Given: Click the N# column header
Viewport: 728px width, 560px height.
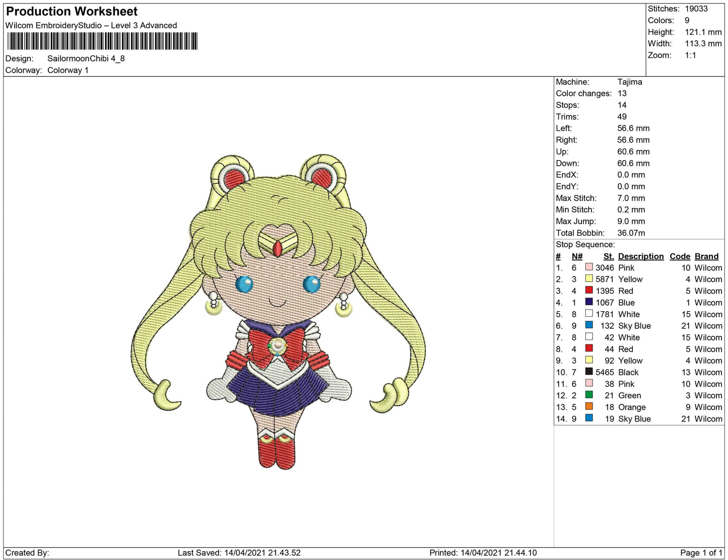Looking at the screenshot, I should click(577, 256).
